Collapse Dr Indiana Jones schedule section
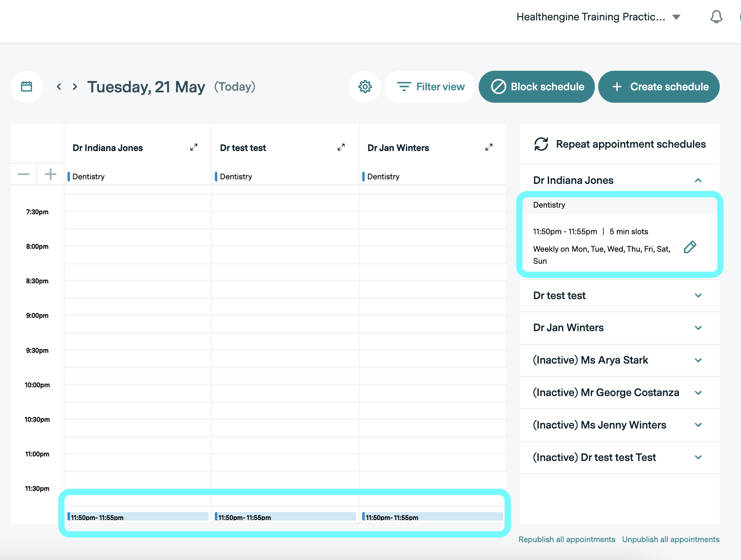Screen dimensions: 741x560 pyautogui.click(x=698, y=180)
